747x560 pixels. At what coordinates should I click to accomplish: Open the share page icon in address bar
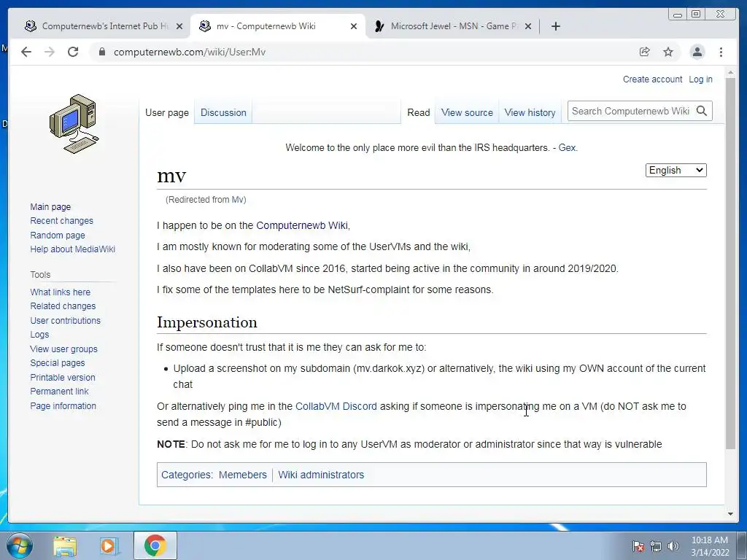(x=645, y=52)
